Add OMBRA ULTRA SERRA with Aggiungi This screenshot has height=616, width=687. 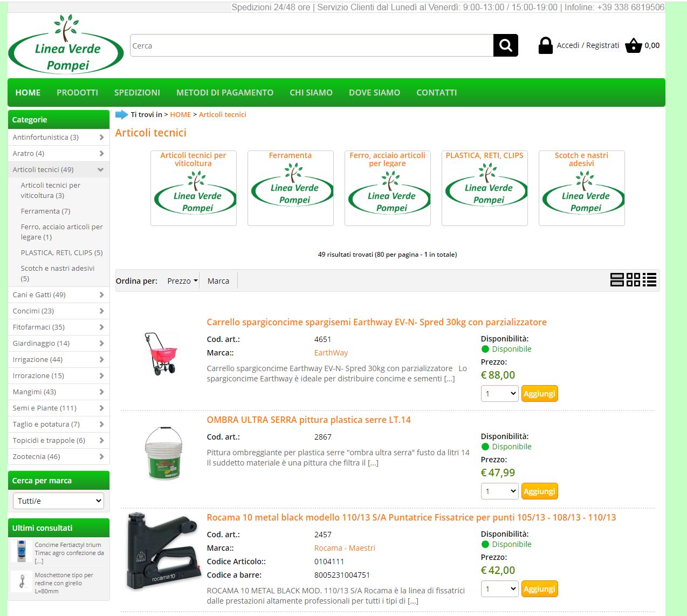click(x=540, y=491)
